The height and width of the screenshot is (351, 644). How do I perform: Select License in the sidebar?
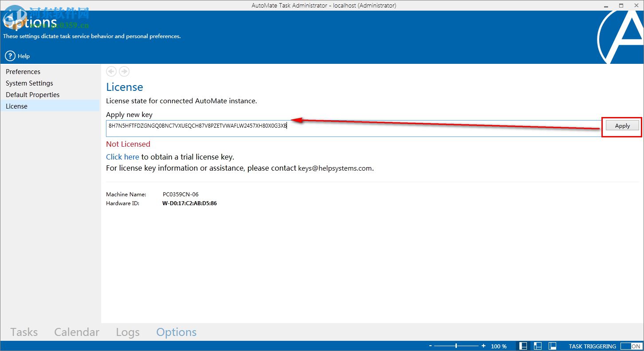[x=50, y=106]
